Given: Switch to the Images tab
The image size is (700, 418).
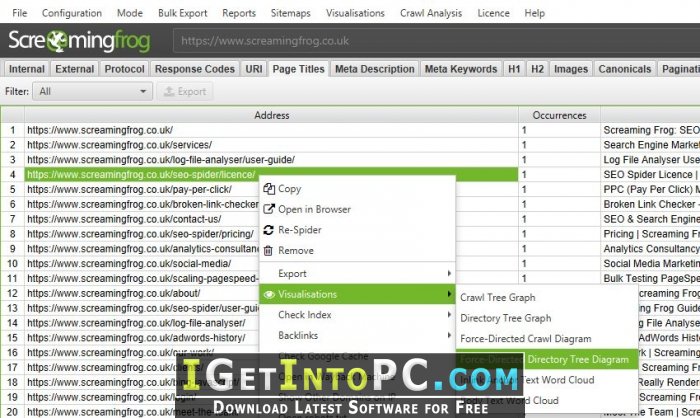Looking at the screenshot, I should (571, 69).
